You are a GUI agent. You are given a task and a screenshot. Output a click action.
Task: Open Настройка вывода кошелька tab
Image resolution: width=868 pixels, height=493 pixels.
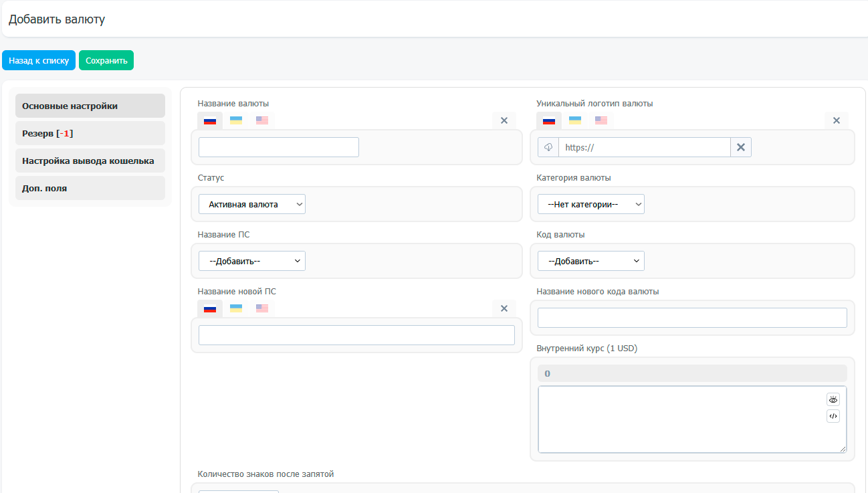click(90, 161)
